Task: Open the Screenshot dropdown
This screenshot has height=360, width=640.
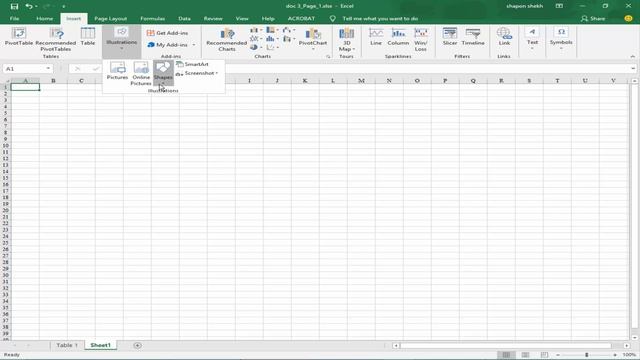Action: 197,73
